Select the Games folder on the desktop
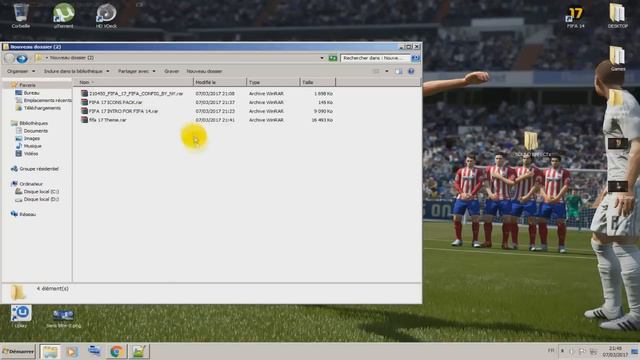Viewport: 640px width, 360px height. tap(618, 58)
